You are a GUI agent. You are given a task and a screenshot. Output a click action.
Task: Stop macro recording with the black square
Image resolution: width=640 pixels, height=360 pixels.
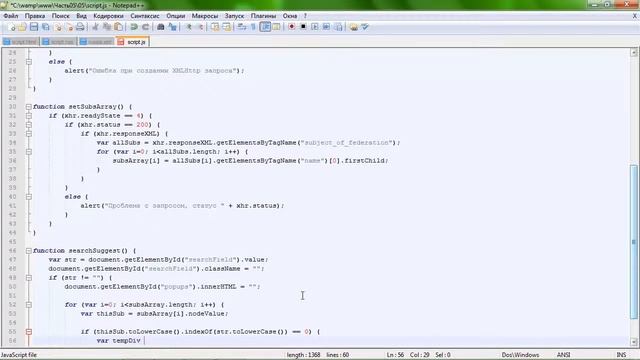point(303,27)
